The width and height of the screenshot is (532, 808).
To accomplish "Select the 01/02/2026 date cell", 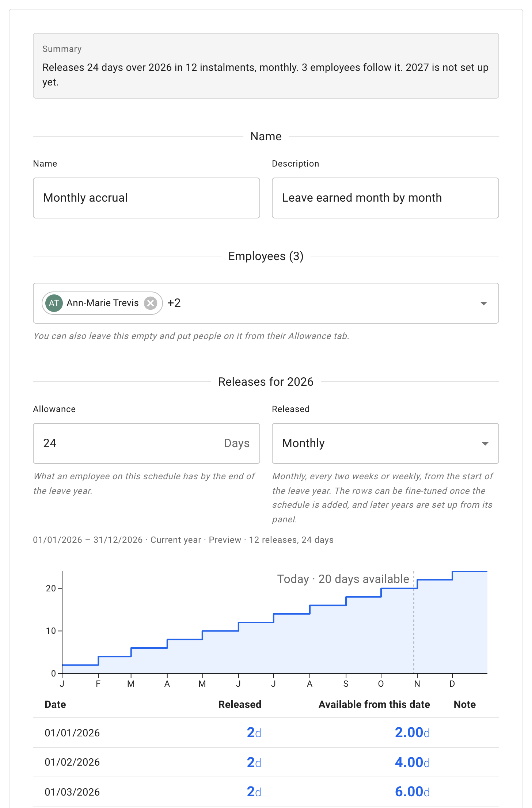I will click(72, 762).
